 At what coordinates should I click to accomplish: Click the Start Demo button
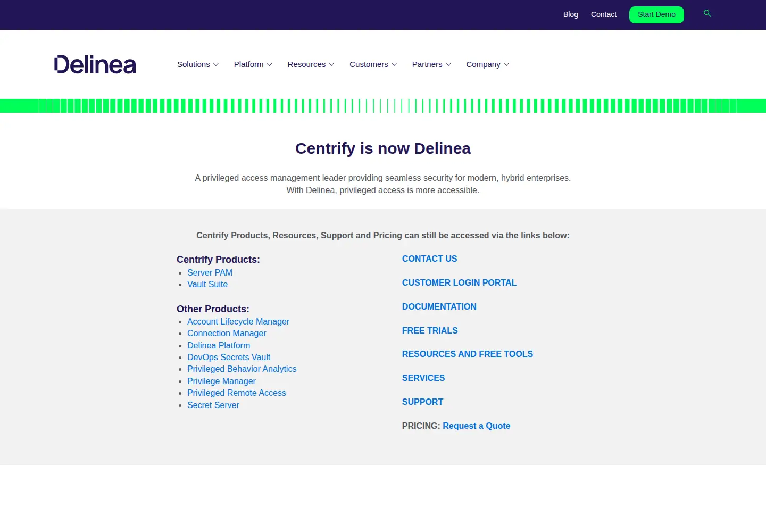pyautogui.click(x=656, y=15)
